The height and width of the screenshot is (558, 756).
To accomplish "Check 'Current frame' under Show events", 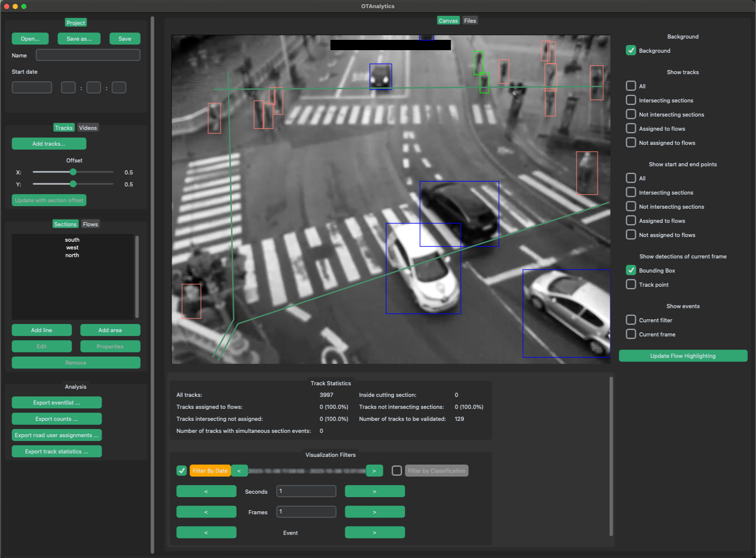I will coord(631,334).
